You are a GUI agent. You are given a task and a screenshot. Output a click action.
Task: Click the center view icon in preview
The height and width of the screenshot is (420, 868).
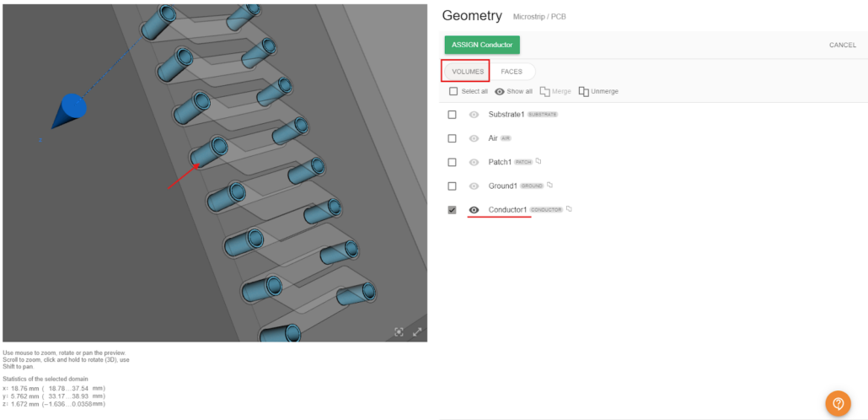(x=399, y=331)
